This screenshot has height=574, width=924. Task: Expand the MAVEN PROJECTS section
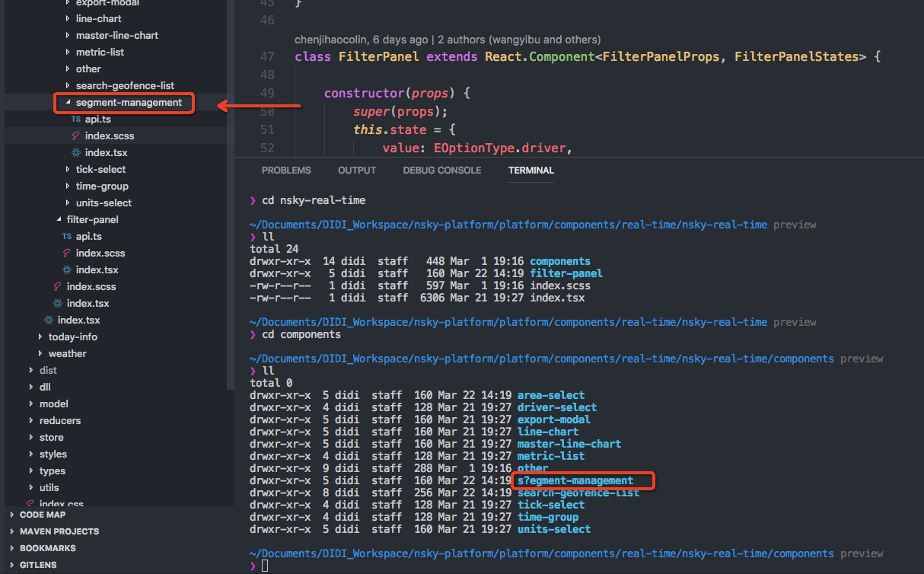pos(12,531)
